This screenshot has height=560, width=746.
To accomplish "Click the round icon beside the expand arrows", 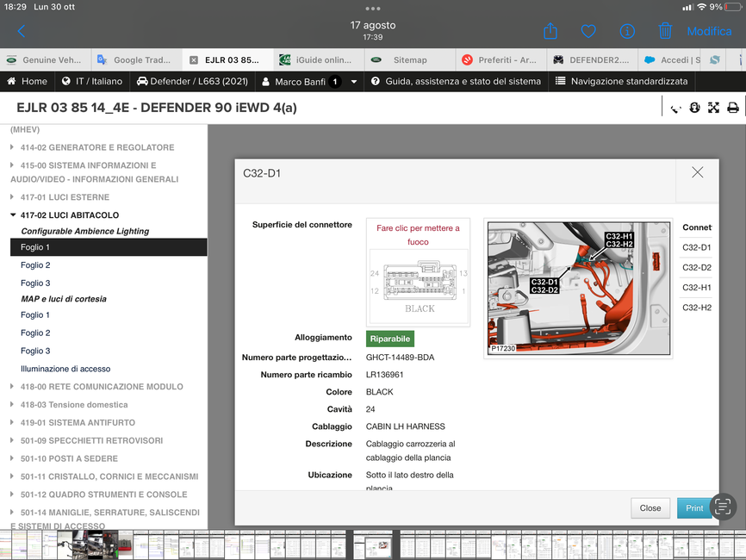I will pyautogui.click(x=694, y=108).
